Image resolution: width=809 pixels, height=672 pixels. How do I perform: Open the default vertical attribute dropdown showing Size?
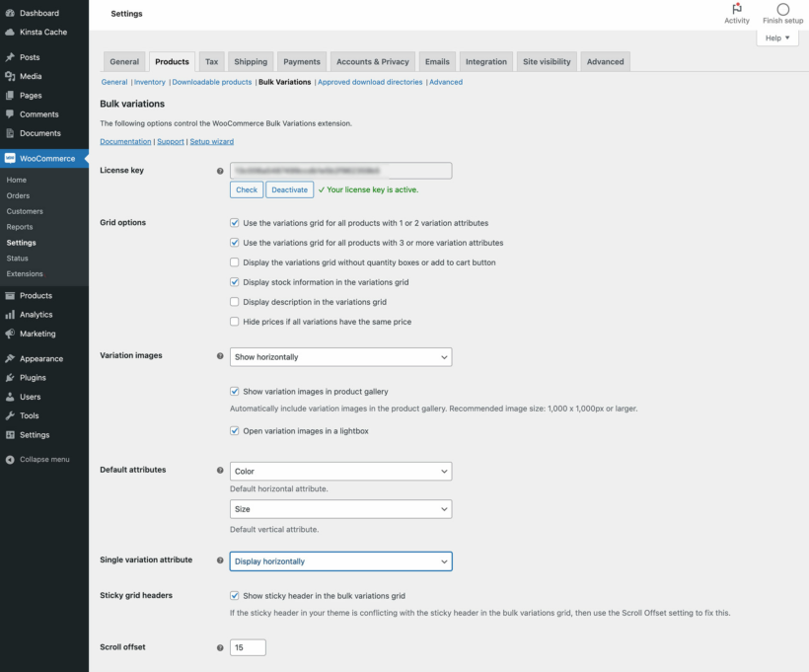click(x=340, y=507)
